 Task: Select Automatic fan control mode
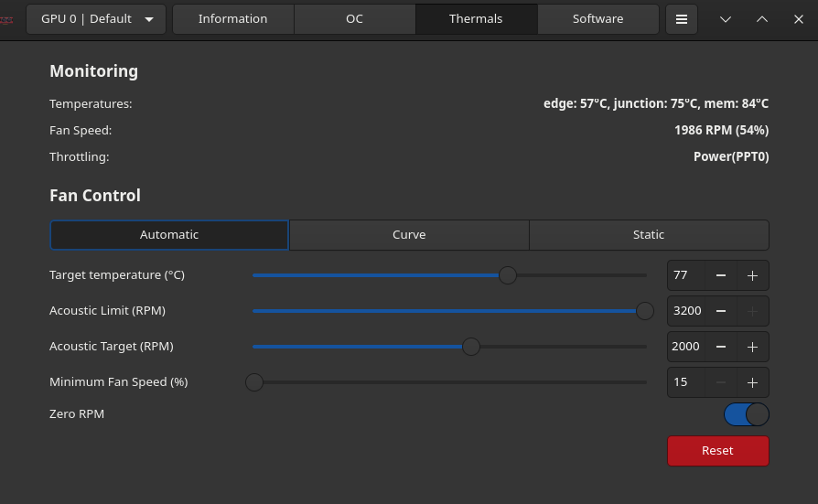pos(169,235)
